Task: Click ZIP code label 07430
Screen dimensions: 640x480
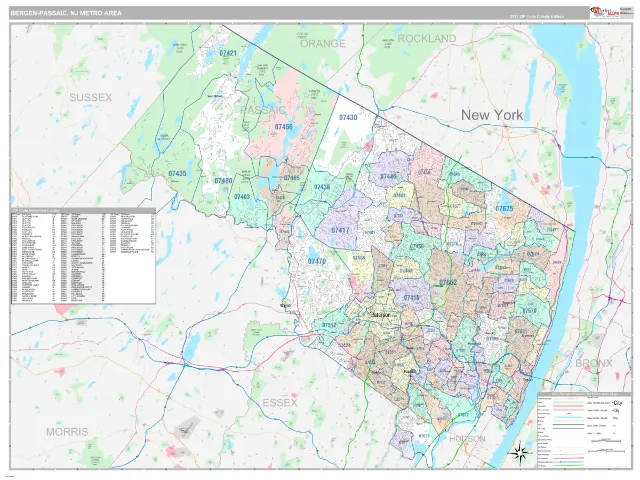Action: (348, 118)
